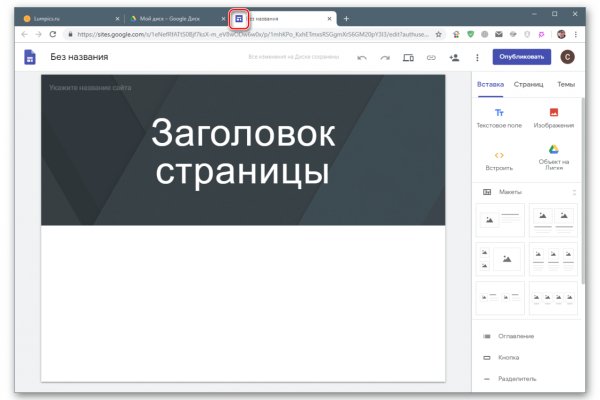Insert a Текстовое поле text box
This screenshot has height=400, width=600.
point(499,118)
